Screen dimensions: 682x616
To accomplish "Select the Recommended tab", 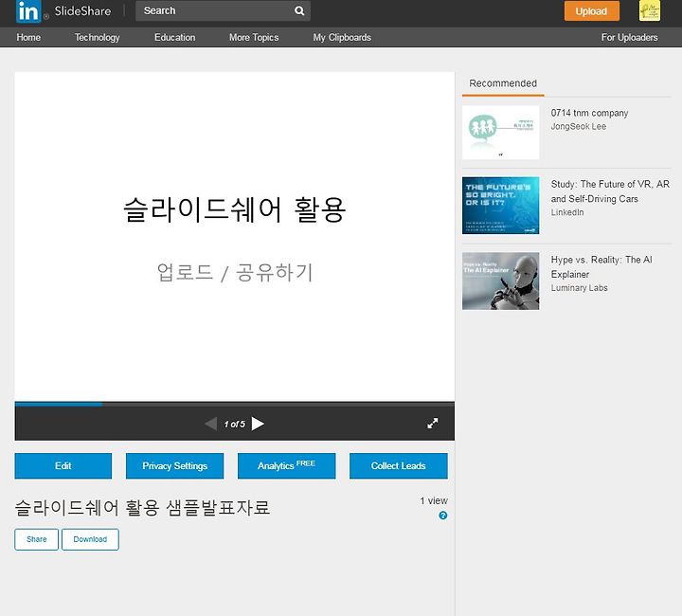I will [503, 83].
